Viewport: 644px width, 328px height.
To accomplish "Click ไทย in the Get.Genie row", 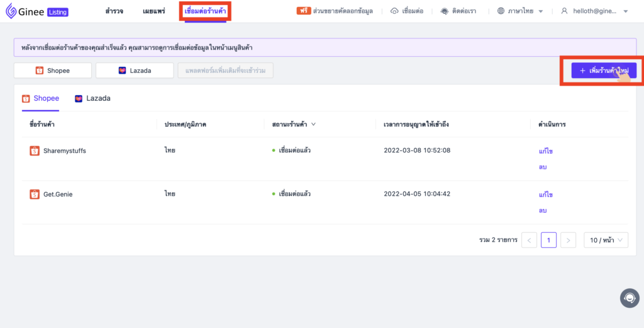I will tap(170, 194).
